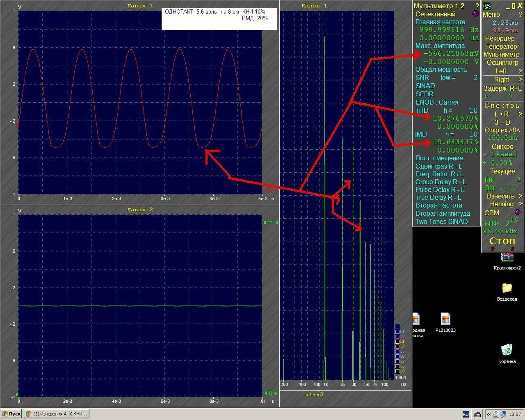The image size is (525, 420).
Task: Select the Общая мощность measurement
Action: (x=441, y=70)
